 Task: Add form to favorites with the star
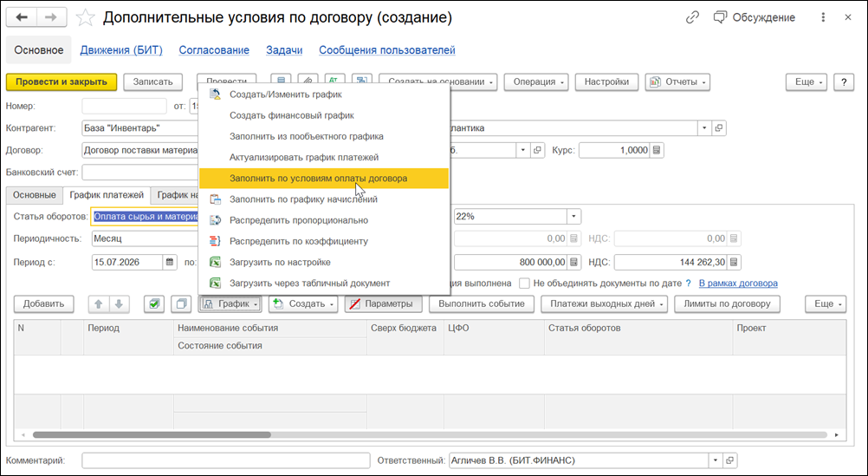[85, 17]
